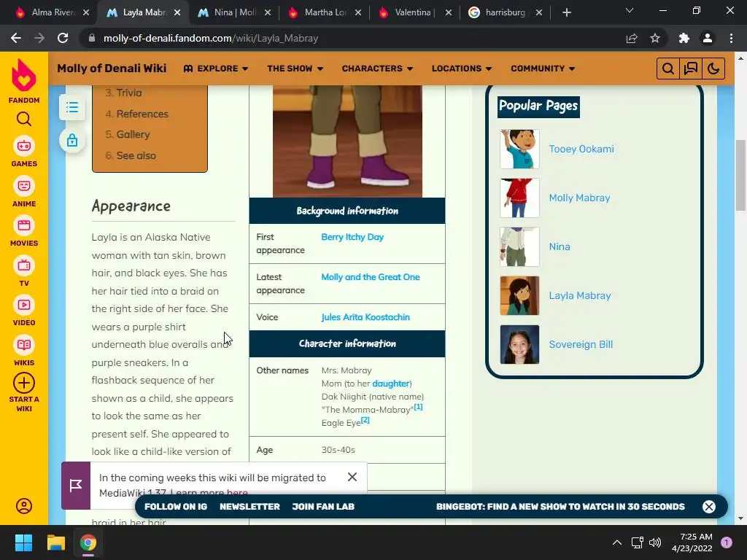
Task: Click the Newsletter button
Action: pos(249,507)
